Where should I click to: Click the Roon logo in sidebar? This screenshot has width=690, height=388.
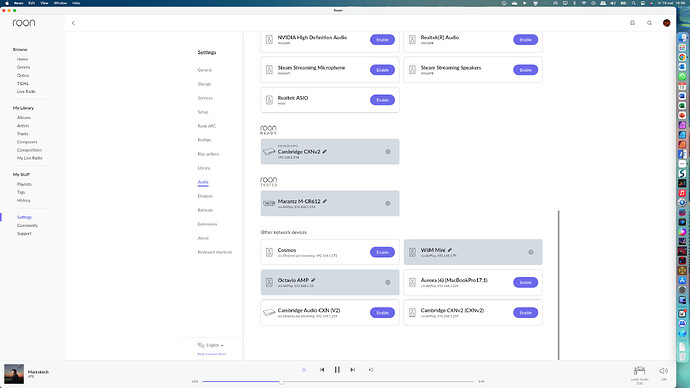[x=24, y=23]
